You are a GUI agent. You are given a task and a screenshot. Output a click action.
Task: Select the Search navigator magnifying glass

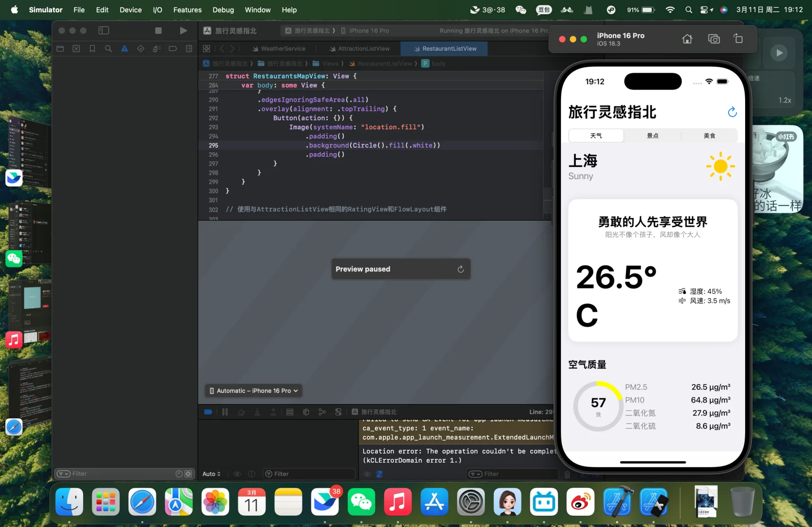108,49
